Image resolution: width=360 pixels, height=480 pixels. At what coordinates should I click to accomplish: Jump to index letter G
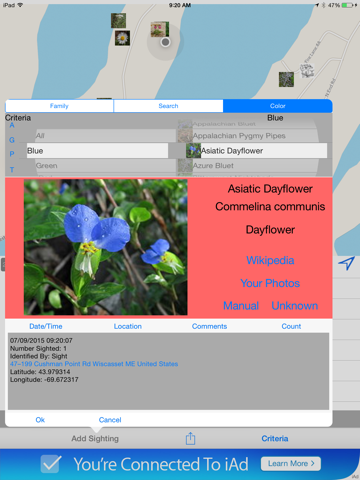point(12,140)
